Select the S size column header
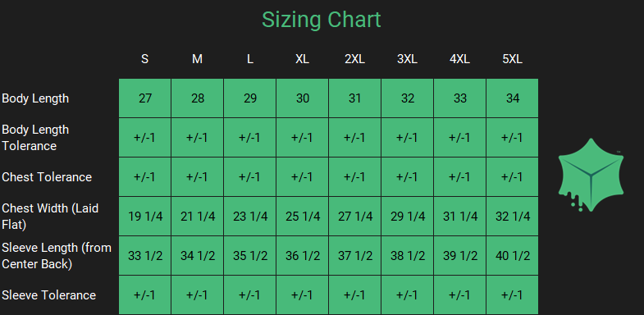The width and height of the screenshot is (644, 315). [144, 59]
